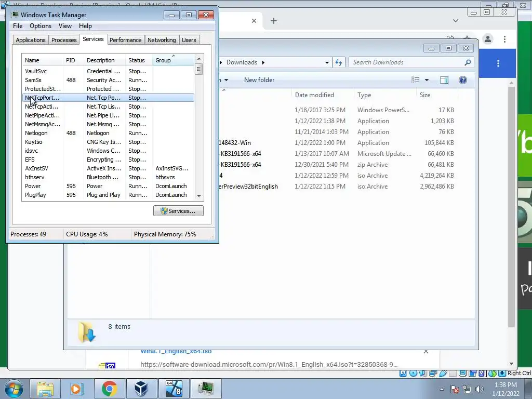Switch to the Performance tab
The height and width of the screenshot is (399, 532).
coord(125,40)
